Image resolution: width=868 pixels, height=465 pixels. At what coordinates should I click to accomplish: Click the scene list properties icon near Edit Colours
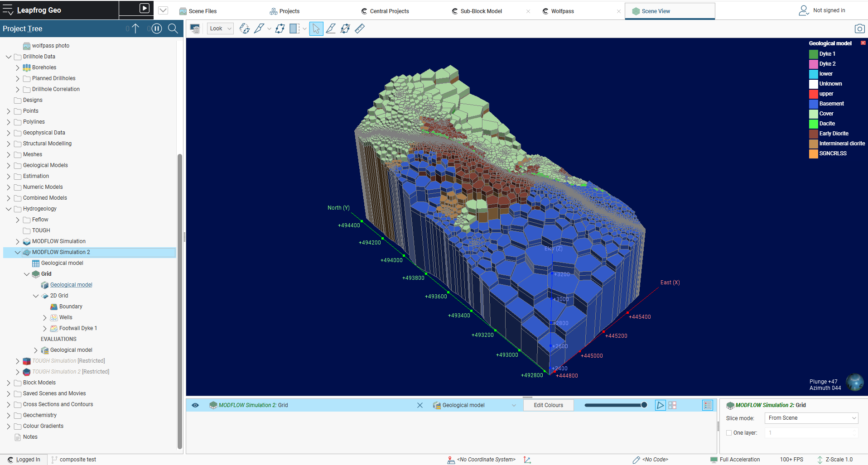tap(707, 405)
